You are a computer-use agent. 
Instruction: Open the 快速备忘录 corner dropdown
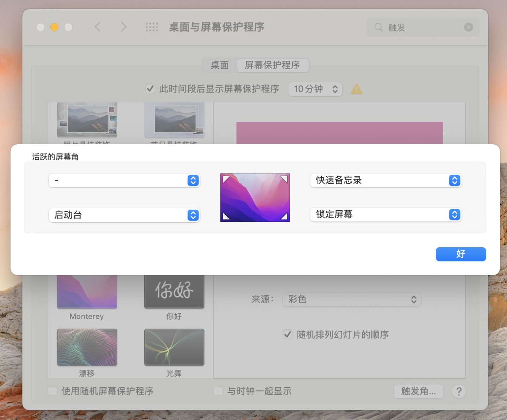pyautogui.click(x=386, y=180)
